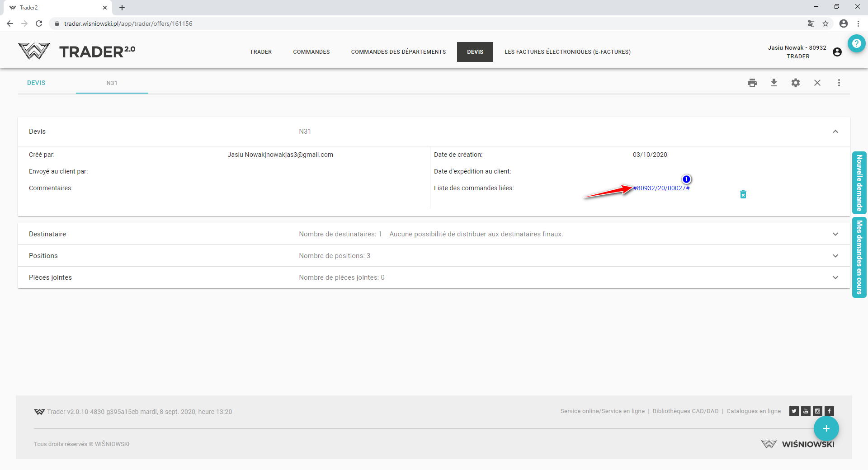Click the user account avatar icon

pos(837,52)
